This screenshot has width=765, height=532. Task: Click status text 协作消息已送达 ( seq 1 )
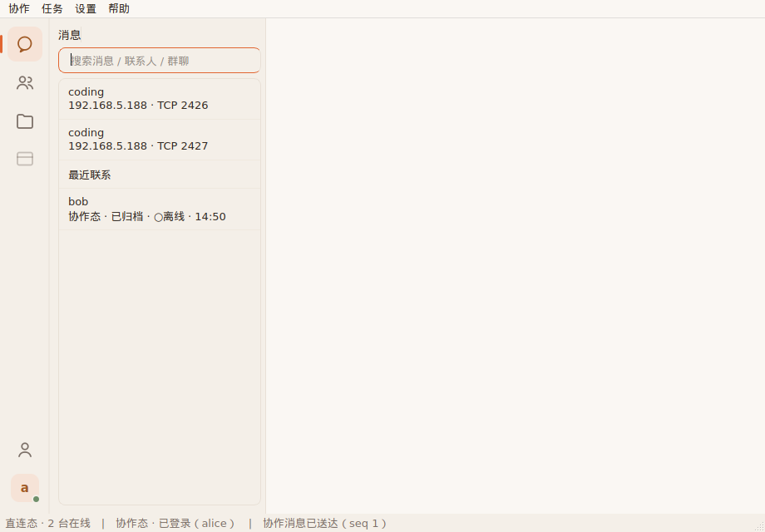[325, 524]
